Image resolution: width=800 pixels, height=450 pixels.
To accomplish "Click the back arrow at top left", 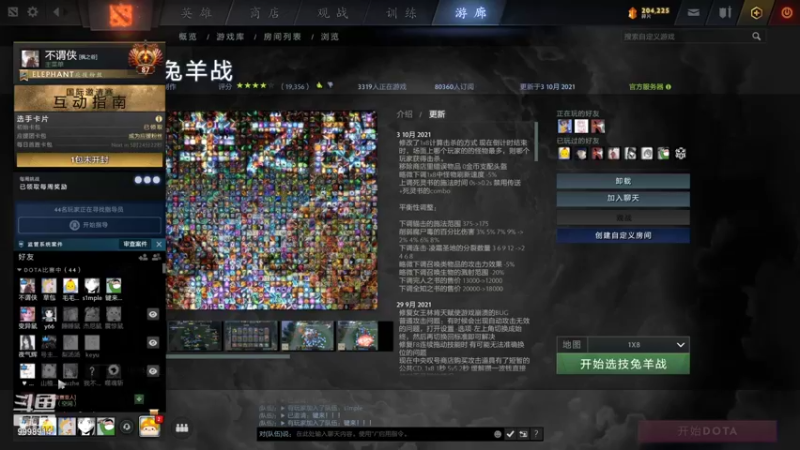I will coord(57,11).
